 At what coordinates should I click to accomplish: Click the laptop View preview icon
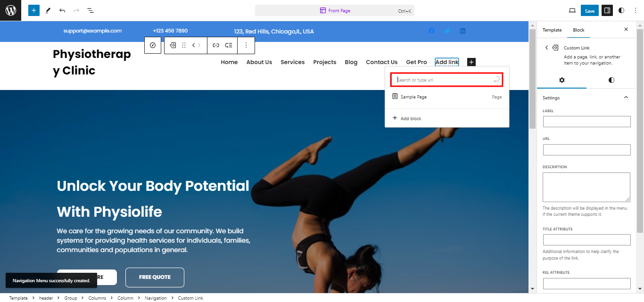point(572,10)
